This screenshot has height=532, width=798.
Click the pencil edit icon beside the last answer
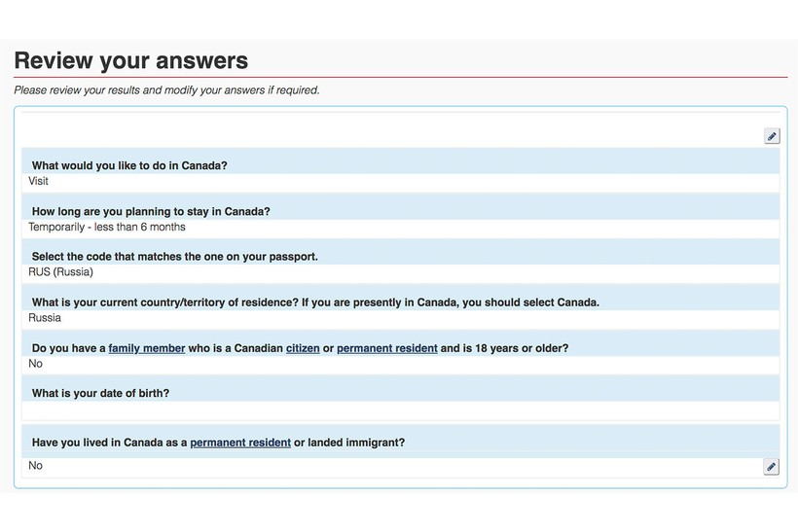[x=771, y=466]
